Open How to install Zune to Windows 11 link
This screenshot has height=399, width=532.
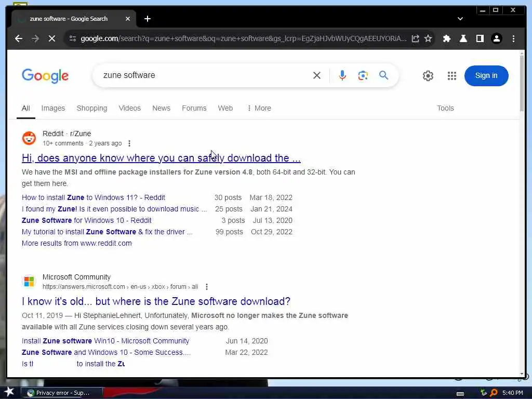(x=94, y=197)
